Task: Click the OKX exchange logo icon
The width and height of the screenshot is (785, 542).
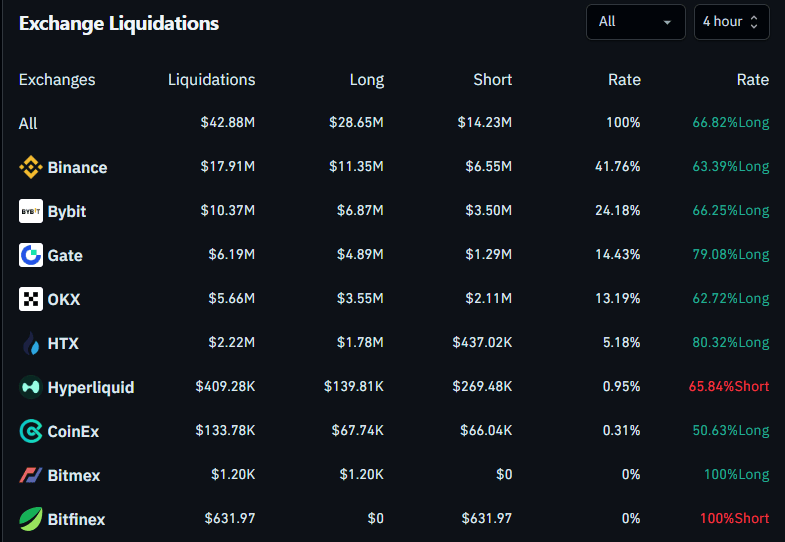Action: (31, 299)
